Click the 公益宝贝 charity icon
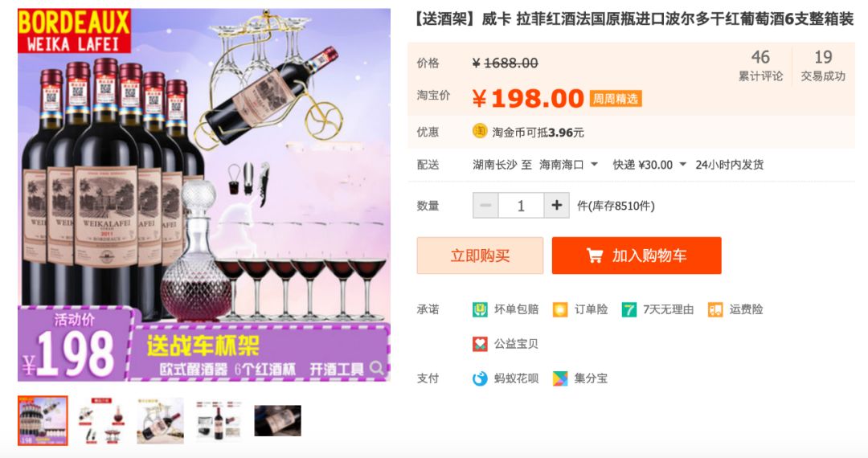The width and height of the screenshot is (868, 458). [480, 344]
